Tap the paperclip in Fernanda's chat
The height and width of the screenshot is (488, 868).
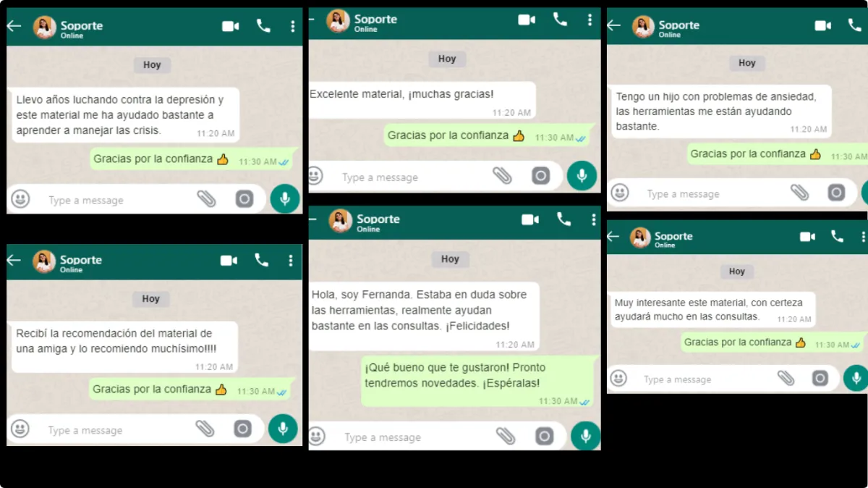click(506, 436)
